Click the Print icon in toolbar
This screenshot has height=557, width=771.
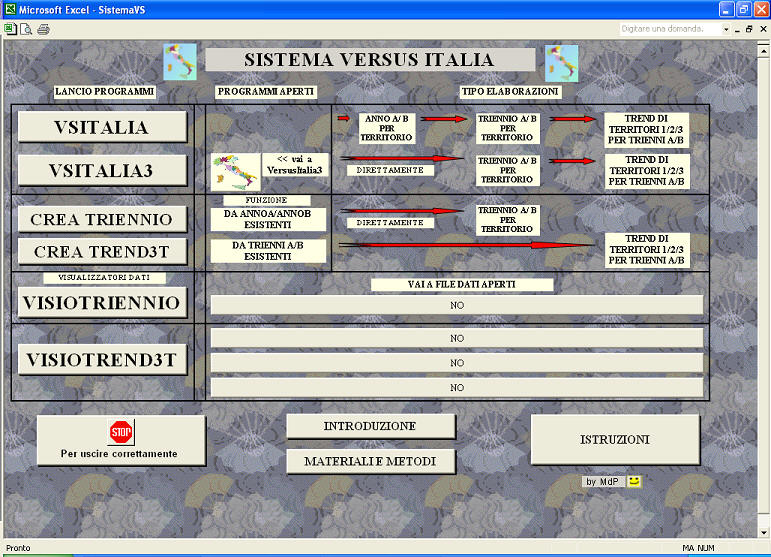click(43, 29)
